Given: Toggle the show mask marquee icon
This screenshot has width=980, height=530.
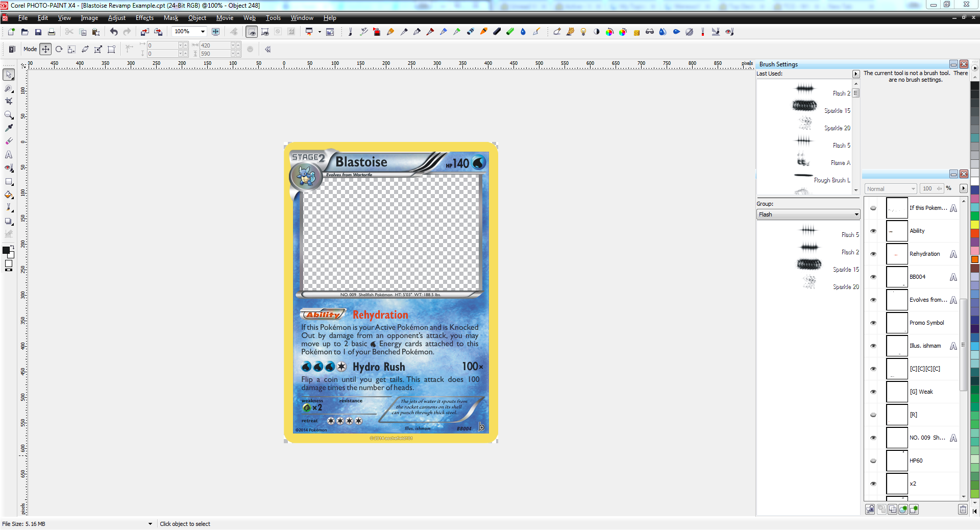Looking at the screenshot, I should point(252,32).
